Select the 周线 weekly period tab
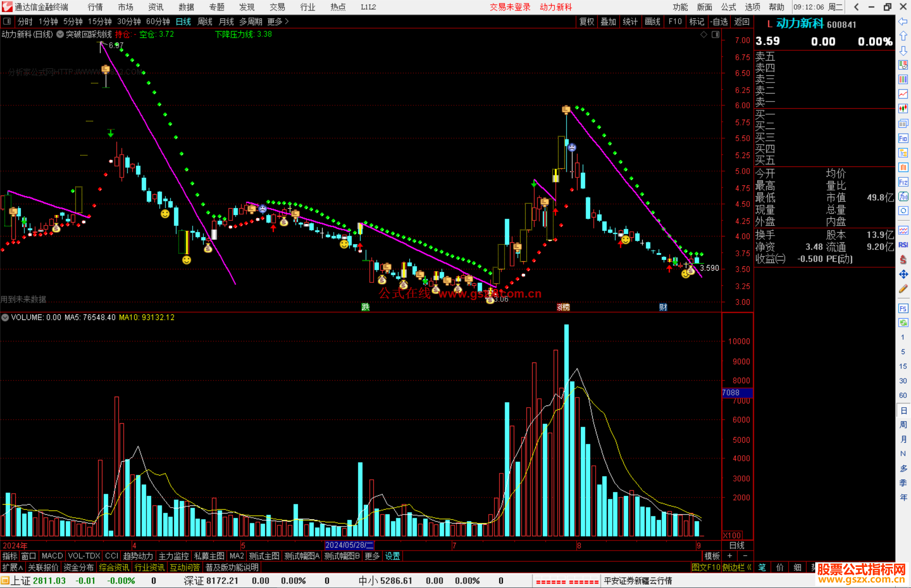The height and width of the screenshot is (588, 911). coord(205,21)
